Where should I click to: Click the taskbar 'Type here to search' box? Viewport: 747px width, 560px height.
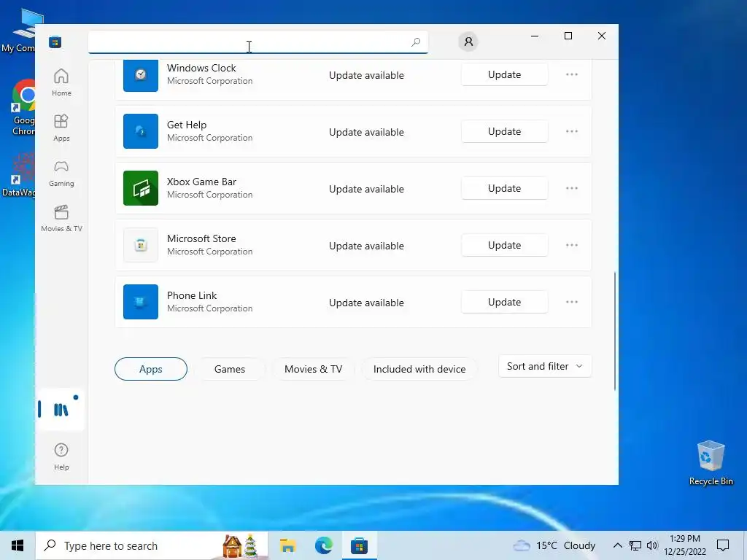152,545
